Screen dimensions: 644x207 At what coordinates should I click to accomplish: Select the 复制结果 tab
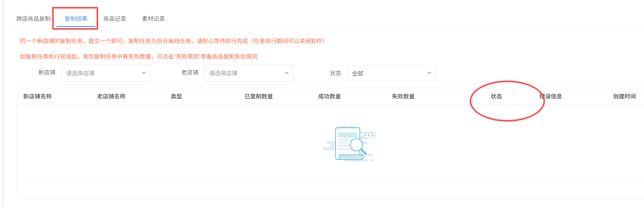tap(76, 19)
